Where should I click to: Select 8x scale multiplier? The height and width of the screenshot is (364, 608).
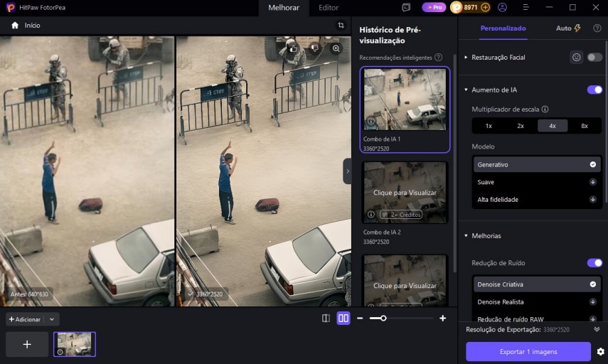pos(585,126)
